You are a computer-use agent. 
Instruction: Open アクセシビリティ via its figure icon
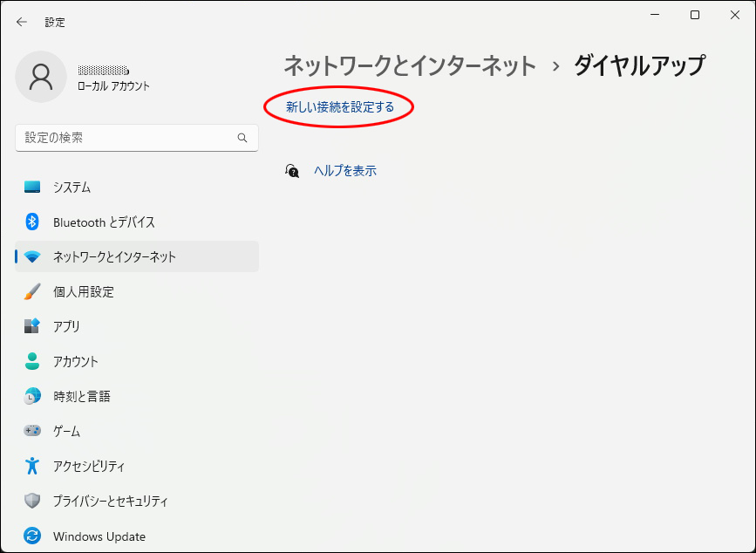(x=32, y=466)
